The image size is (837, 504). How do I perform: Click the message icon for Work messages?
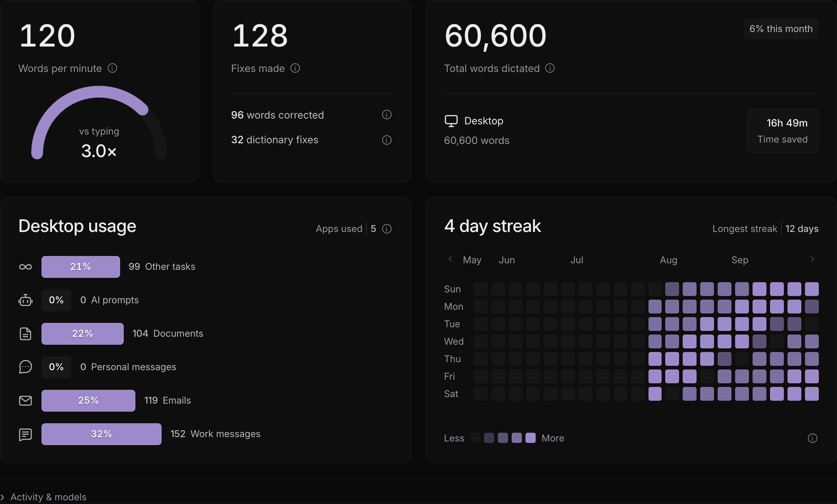[25, 434]
